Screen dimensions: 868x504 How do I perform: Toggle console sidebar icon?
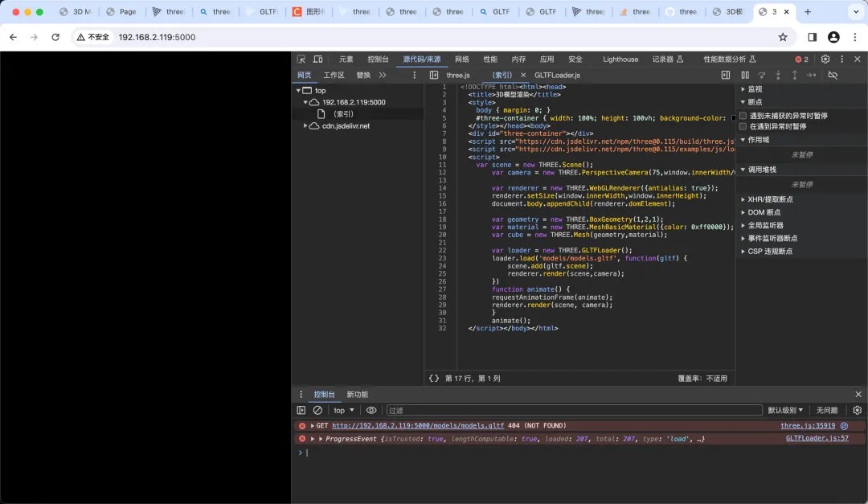[x=301, y=411]
